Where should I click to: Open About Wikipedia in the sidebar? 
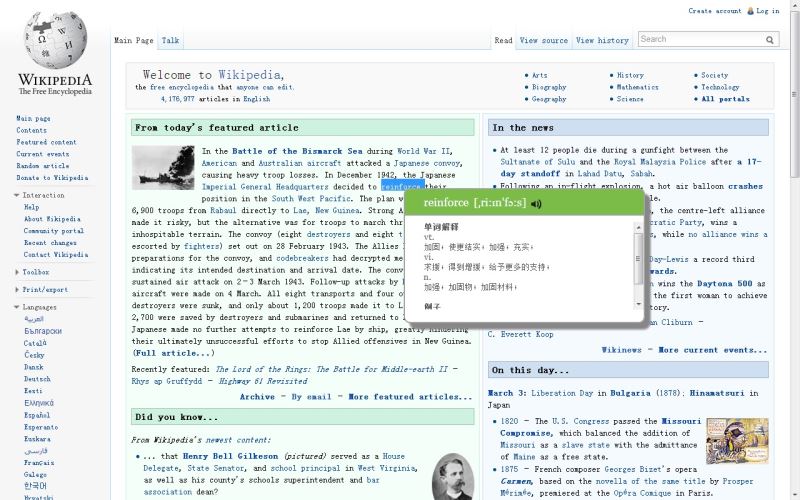[x=52, y=219]
